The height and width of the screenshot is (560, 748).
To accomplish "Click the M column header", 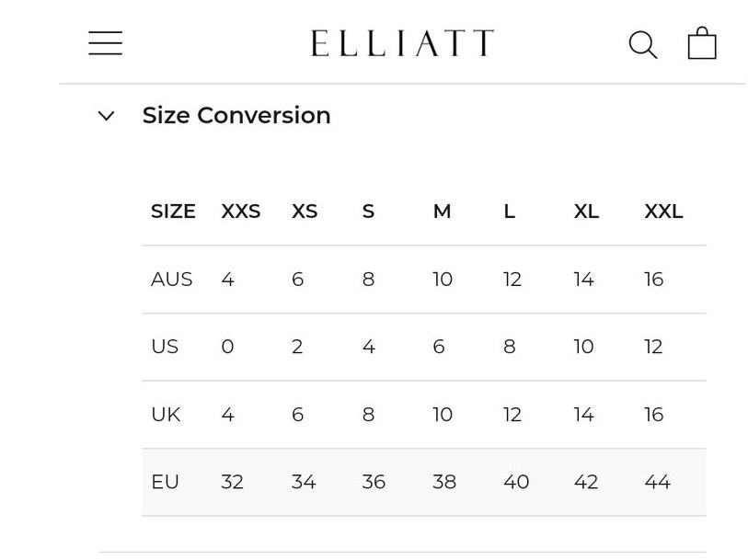I will click(442, 211).
